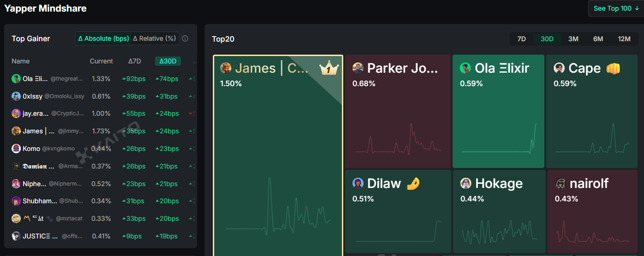This screenshot has width=644, height=256.
Task: Switch to Δ Absolute (bps) mode
Action: 104,39
